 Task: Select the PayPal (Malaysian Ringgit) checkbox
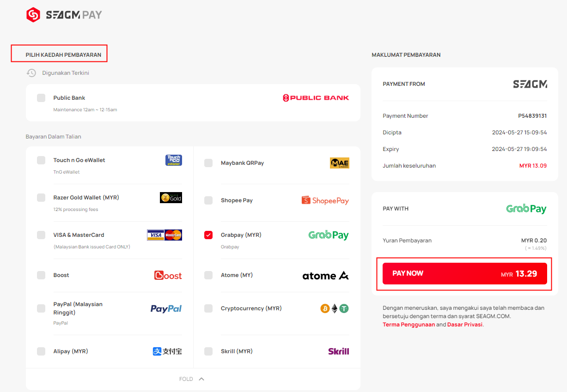point(41,308)
